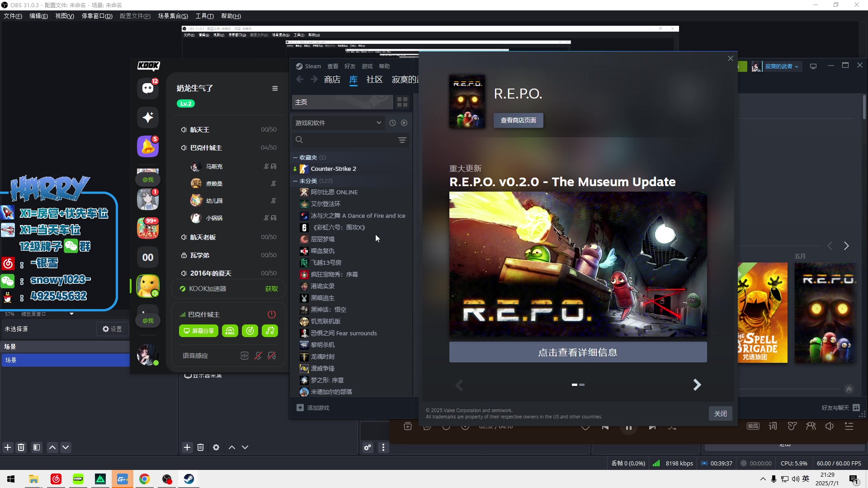Screen dimensions: 868x488
Task: Move scene down arrow in OBS
Action: click(x=66, y=448)
